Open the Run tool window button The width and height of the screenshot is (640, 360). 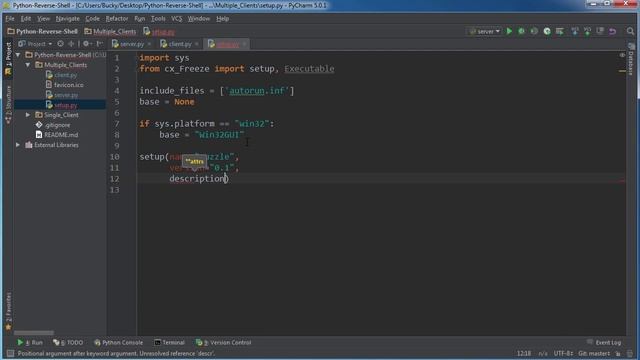pos(30,342)
